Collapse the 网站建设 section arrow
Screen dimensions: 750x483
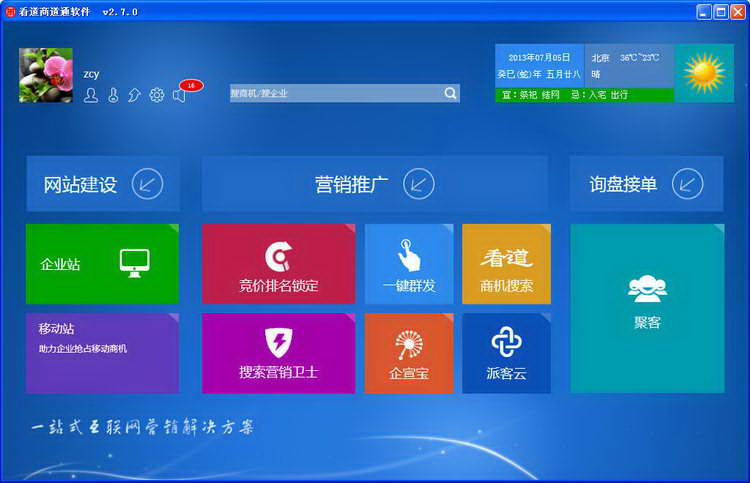tap(147, 184)
